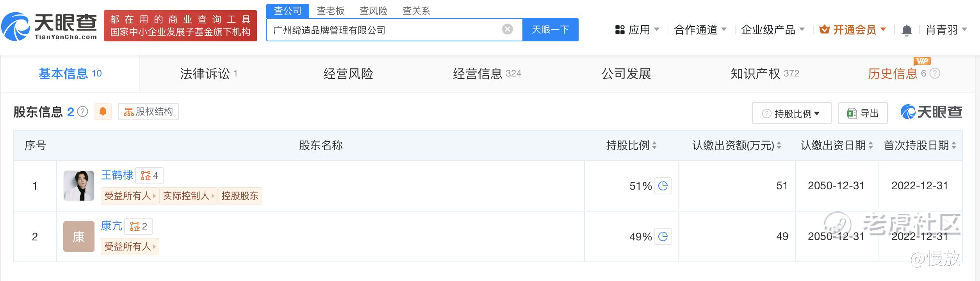Open shareholder link 王鹤棣

tap(117, 175)
